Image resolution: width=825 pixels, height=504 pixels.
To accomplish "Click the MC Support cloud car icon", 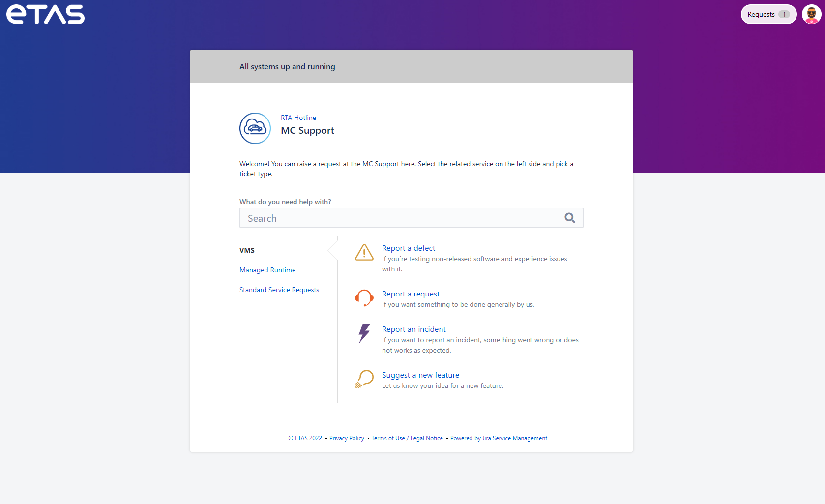I will coord(255,128).
